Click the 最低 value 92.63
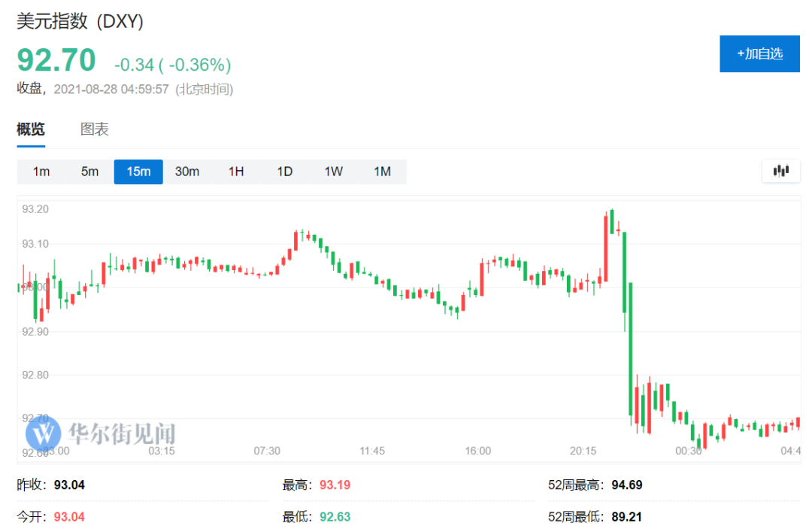The image size is (812, 529). coord(335,516)
